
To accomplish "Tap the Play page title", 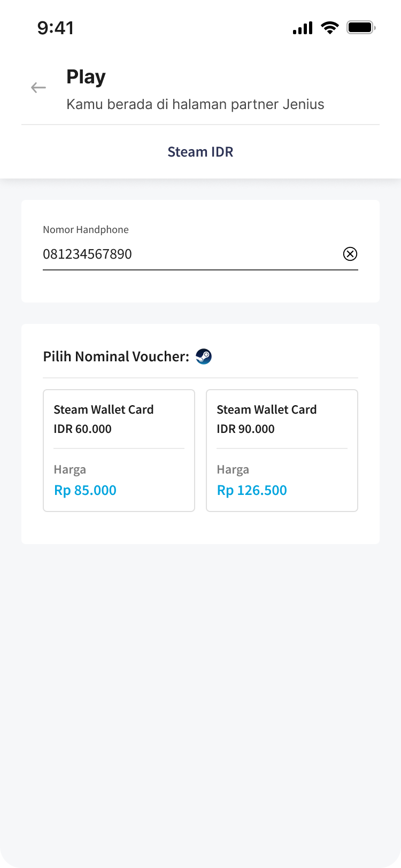I will click(86, 77).
